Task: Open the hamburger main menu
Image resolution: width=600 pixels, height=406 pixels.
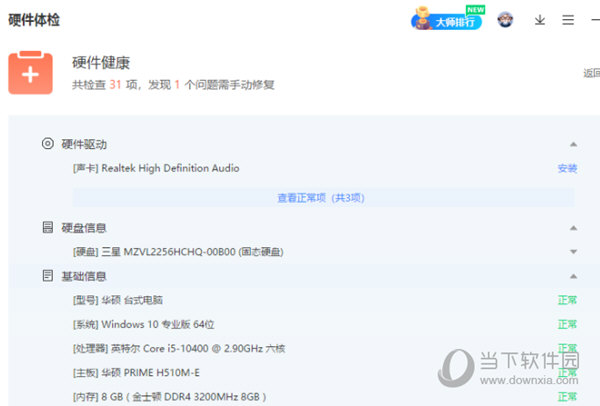Action: (568, 20)
